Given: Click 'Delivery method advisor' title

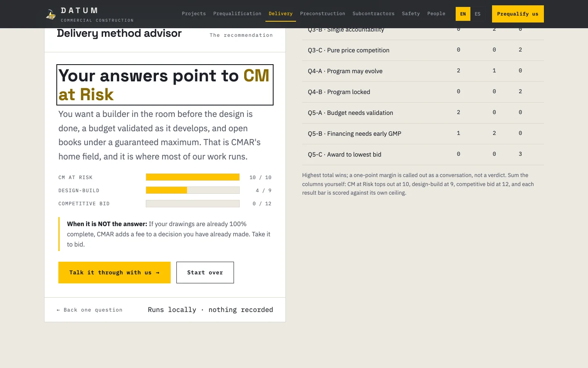Looking at the screenshot, I should 119,33.
